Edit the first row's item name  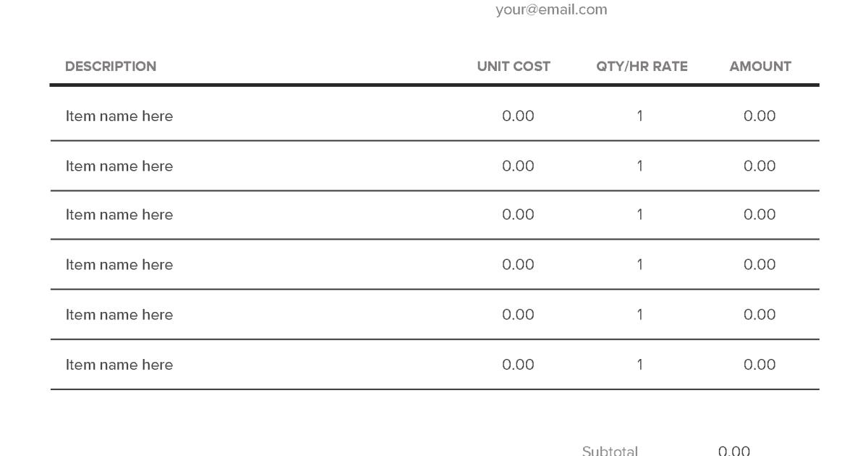coord(119,117)
